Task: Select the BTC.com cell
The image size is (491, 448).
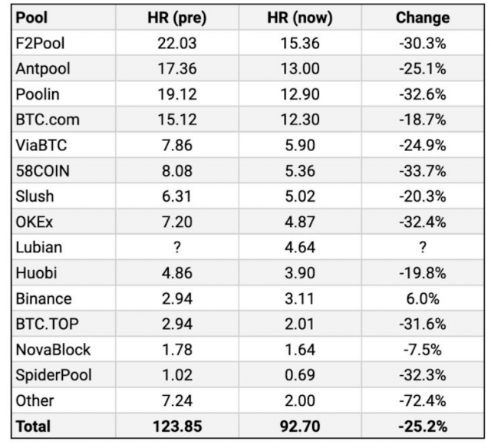Action: [x=46, y=120]
